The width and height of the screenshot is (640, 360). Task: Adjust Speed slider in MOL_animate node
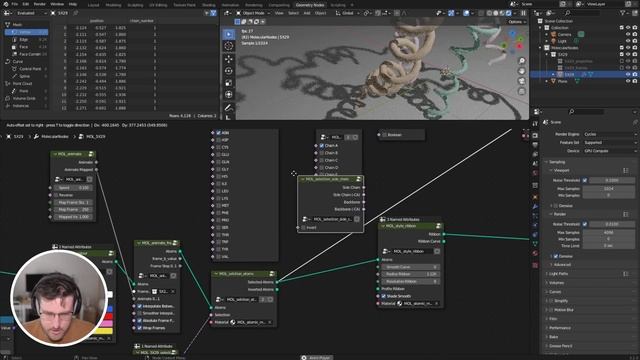pyautogui.click(x=74, y=188)
